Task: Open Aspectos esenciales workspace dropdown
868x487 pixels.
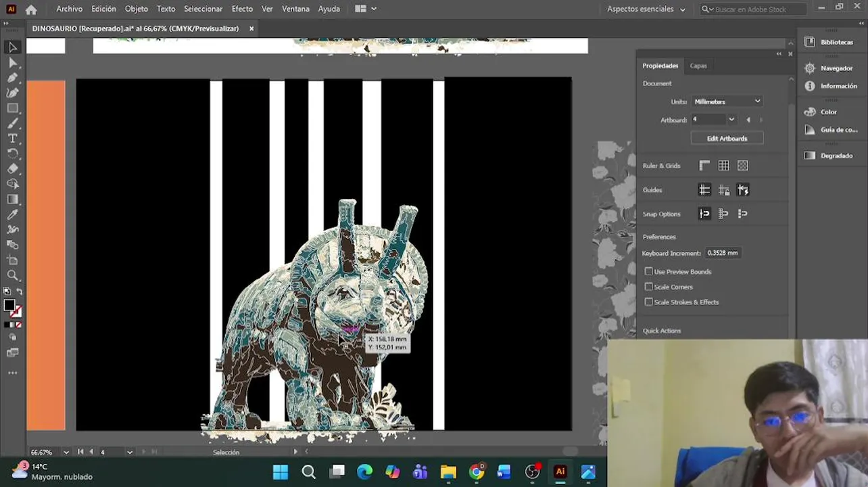Action: click(646, 9)
